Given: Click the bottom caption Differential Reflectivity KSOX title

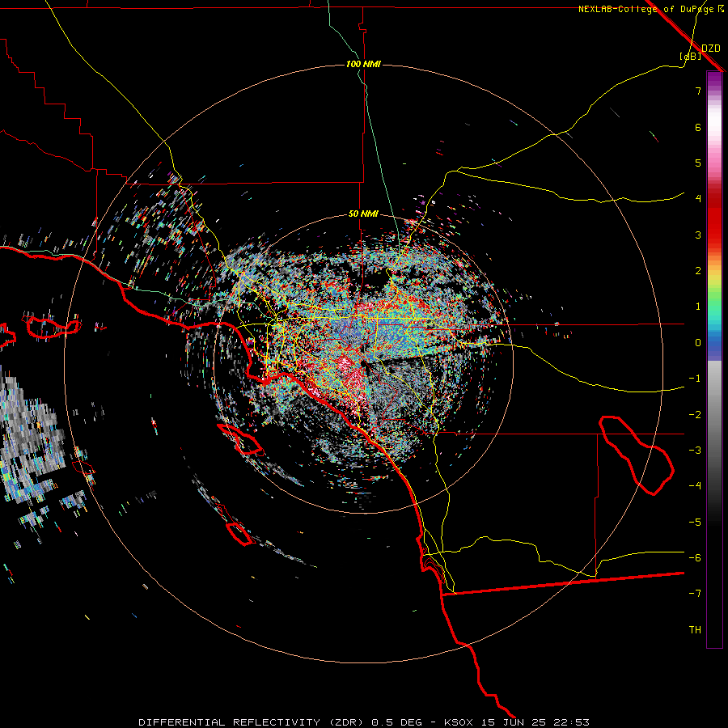Looking at the screenshot, I should 363,722.
